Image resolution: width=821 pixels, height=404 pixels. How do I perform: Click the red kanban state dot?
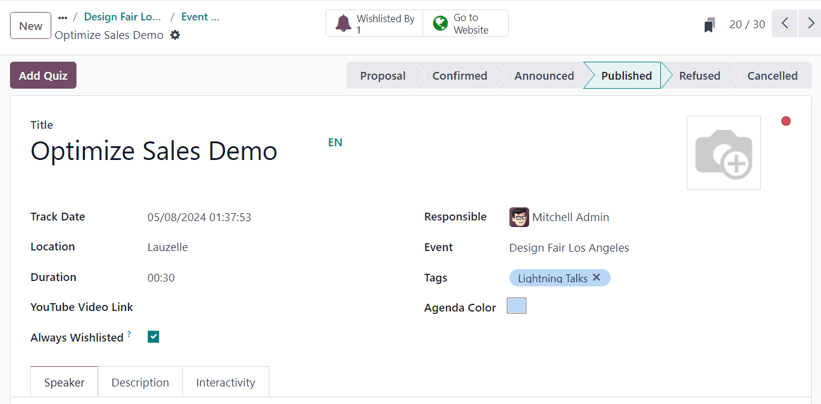[x=786, y=121]
